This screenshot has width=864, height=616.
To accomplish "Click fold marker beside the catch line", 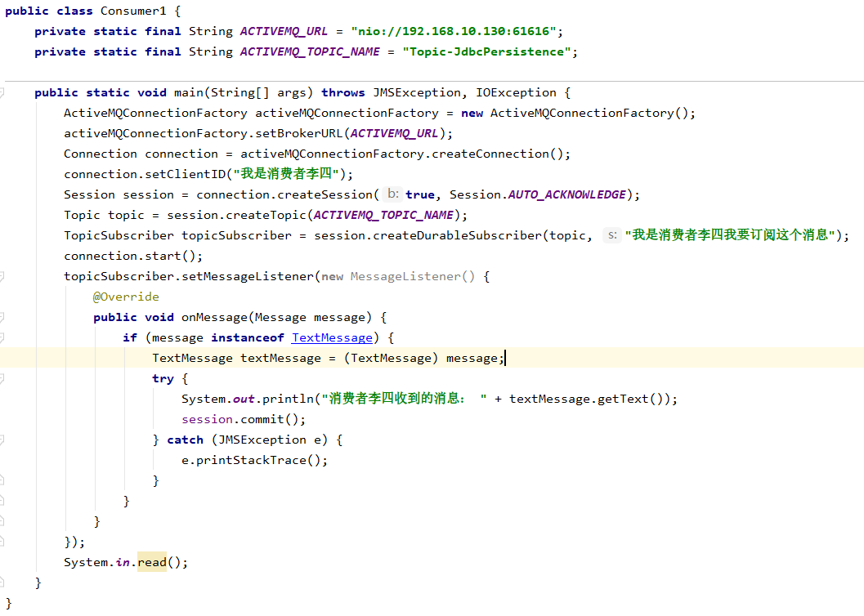I will (2, 440).
